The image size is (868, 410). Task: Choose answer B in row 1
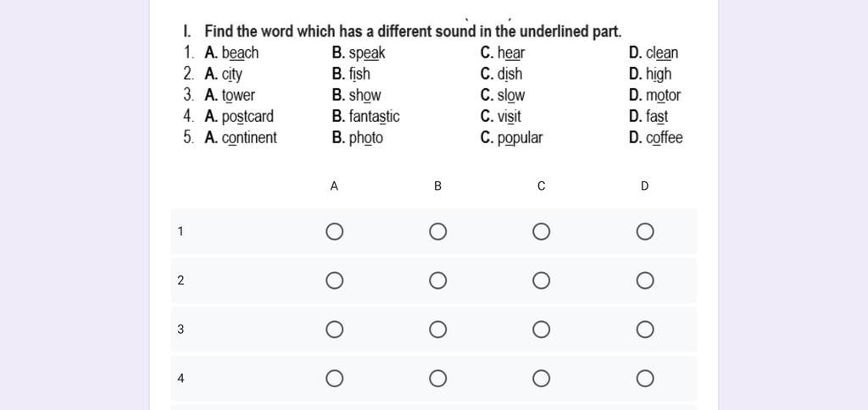[x=437, y=232]
